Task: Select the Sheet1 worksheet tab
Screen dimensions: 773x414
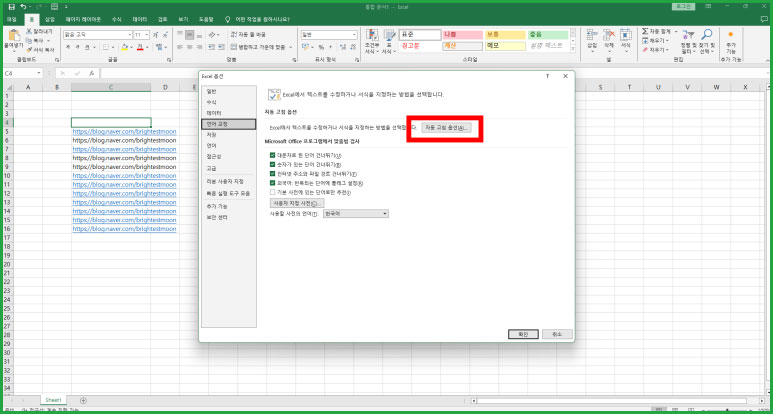Action: pyautogui.click(x=53, y=400)
